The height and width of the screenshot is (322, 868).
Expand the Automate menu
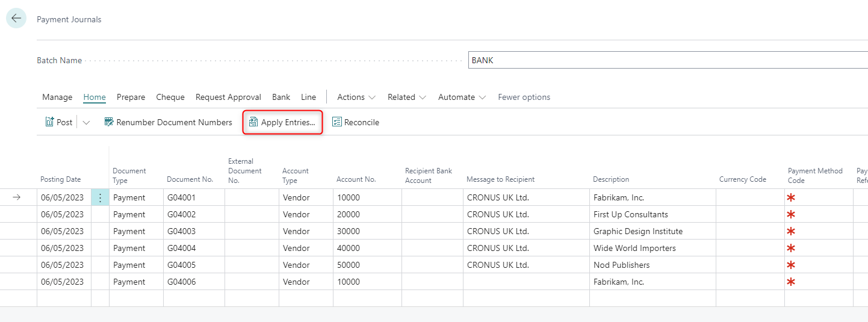pos(462,97)
